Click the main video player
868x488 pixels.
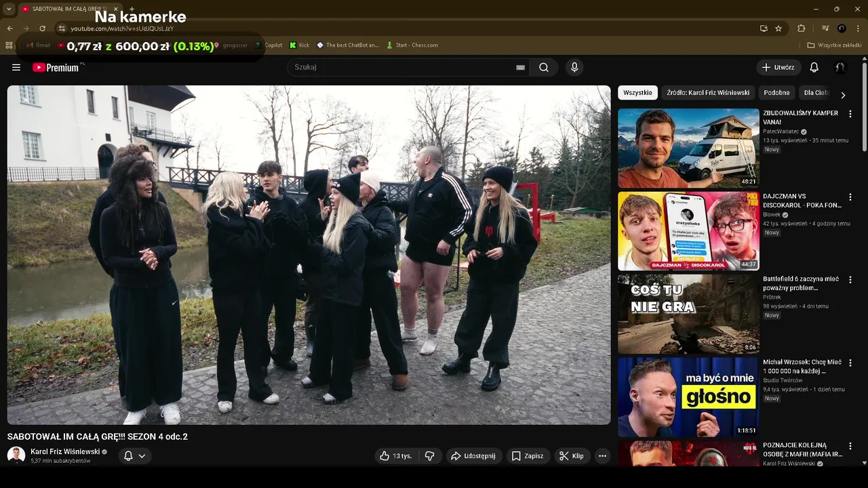309,255
